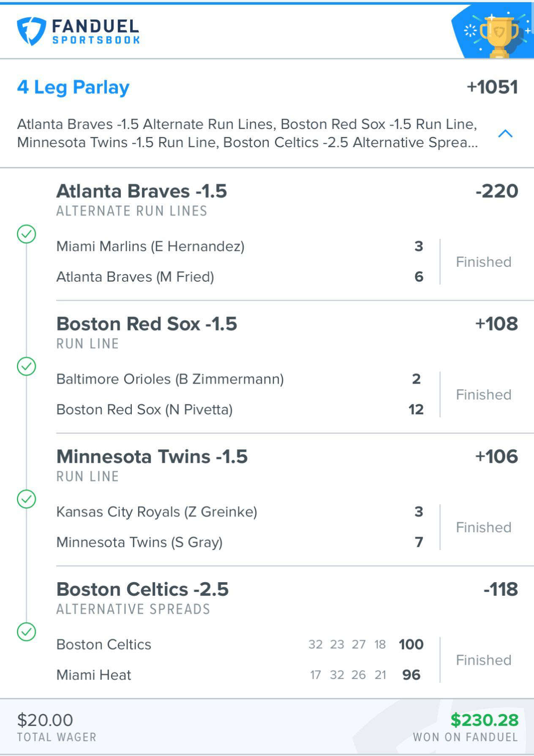Viewport: 534px width, 756px height.
Task: Click the $230.28 winnings amount
Action: pyautogui.click(x=485, y=720)
